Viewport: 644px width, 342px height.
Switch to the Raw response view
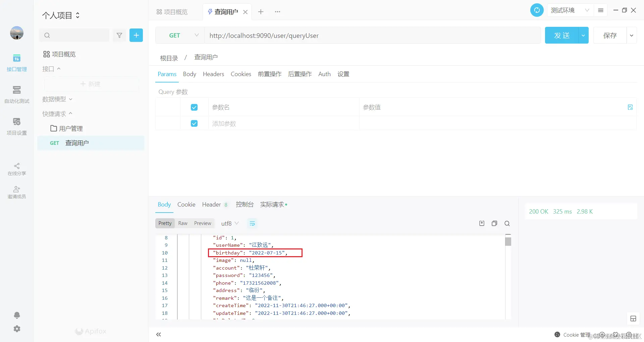click(183, 223)
